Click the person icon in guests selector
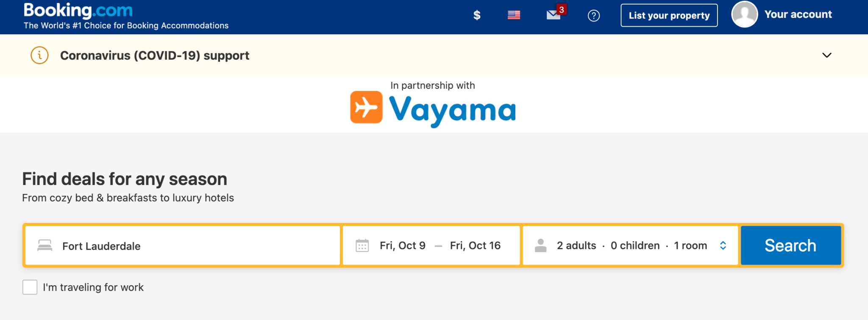Image resolution: width=868 pixels, height=320 pixels. click(541, 246)
